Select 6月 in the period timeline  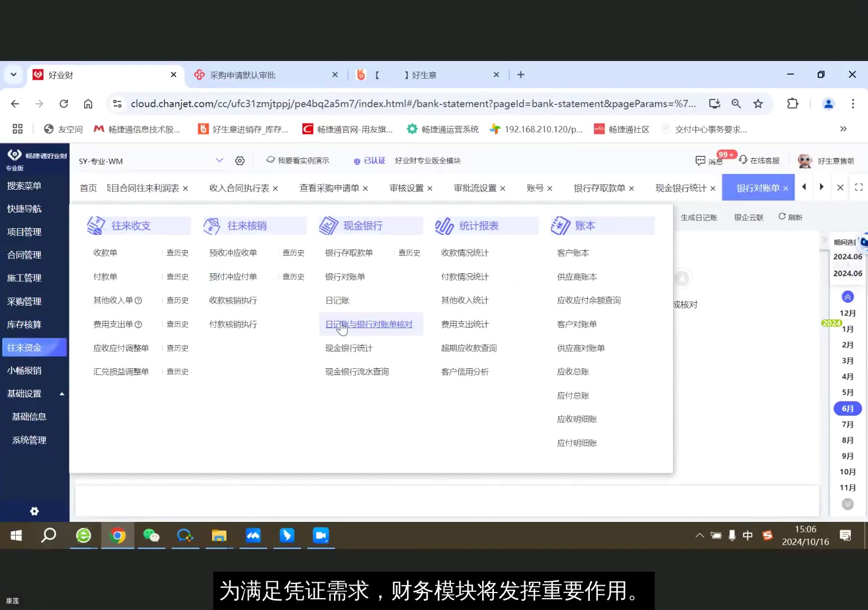click(847, 408)
